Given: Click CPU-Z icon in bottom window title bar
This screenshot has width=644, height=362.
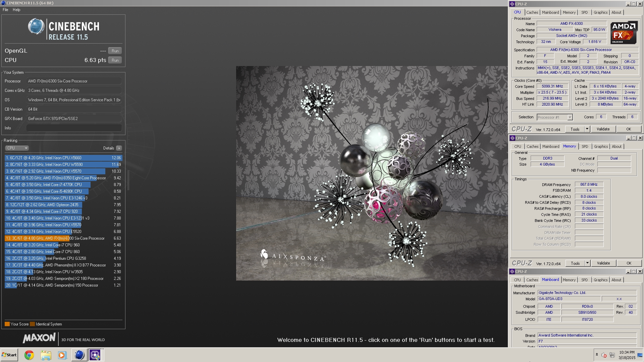Looking at the screenshot, I should [x=512, y=271].
